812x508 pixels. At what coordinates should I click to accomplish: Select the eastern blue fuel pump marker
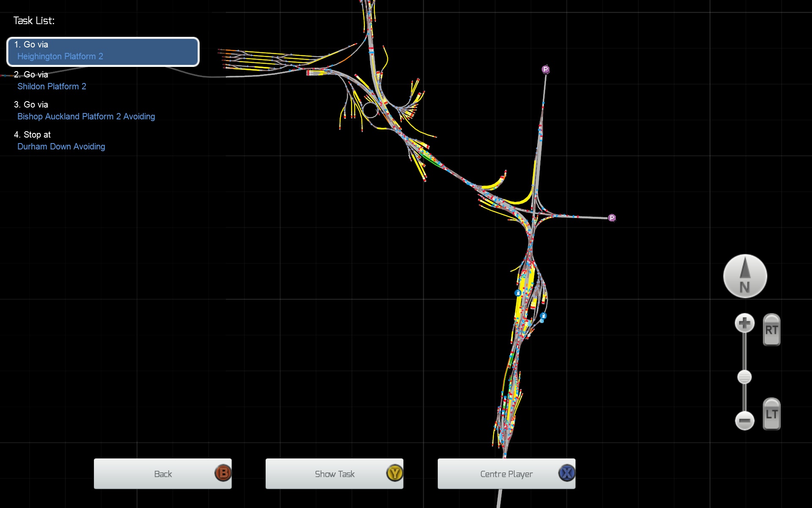543,316
